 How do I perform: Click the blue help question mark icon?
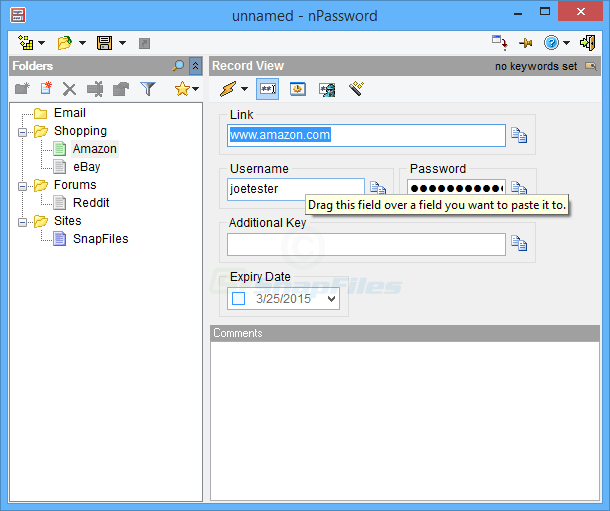tap(551, 43)
